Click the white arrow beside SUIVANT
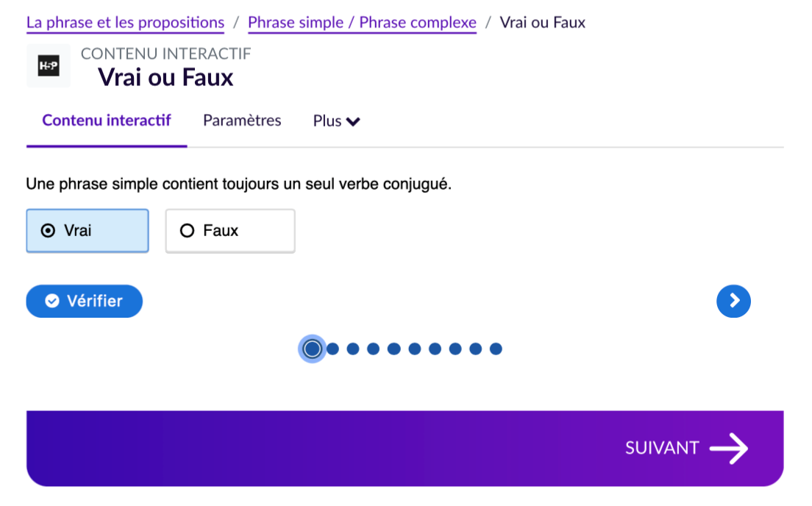 (x=729, y=448)
